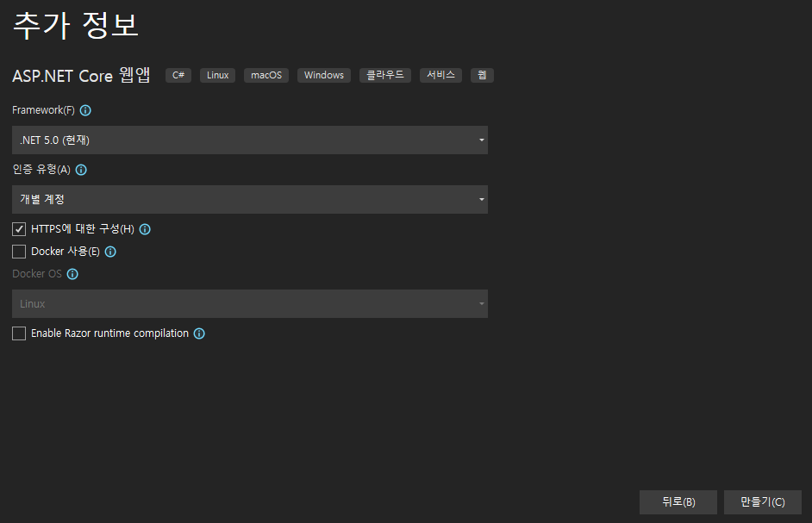This screenshot has width=812, height=523.
Task: Click the info icon next to Docker OS
Action: click(72, 274)
